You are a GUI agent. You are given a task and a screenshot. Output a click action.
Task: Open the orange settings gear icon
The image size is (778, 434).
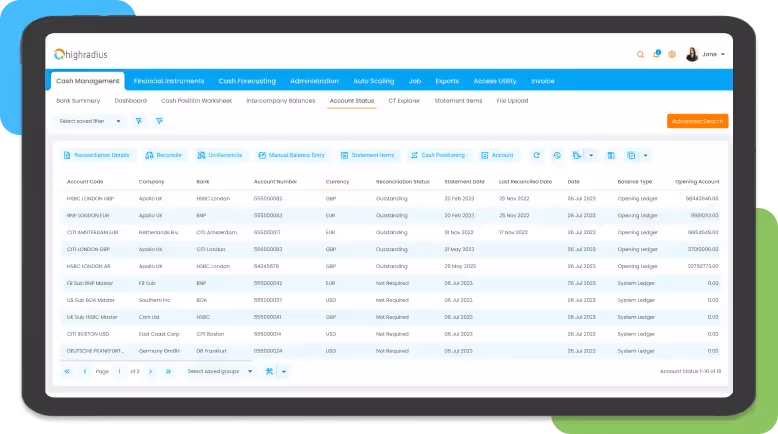point(672,55)
